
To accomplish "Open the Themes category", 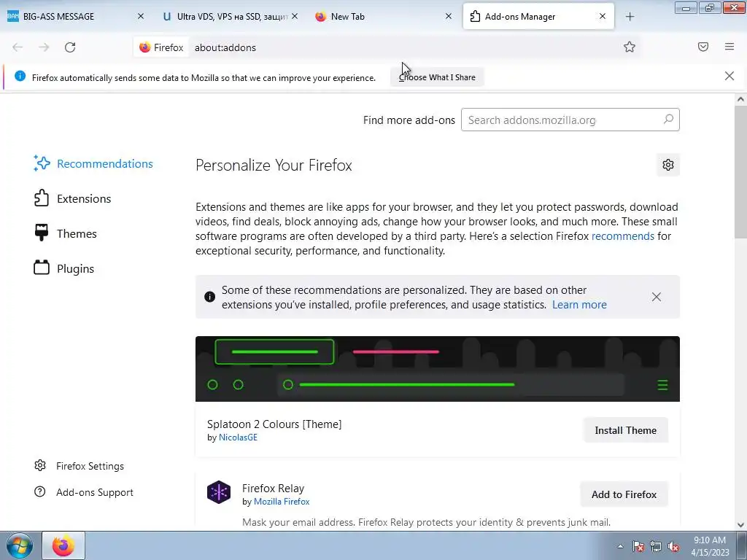I will (x=65, y=233).
